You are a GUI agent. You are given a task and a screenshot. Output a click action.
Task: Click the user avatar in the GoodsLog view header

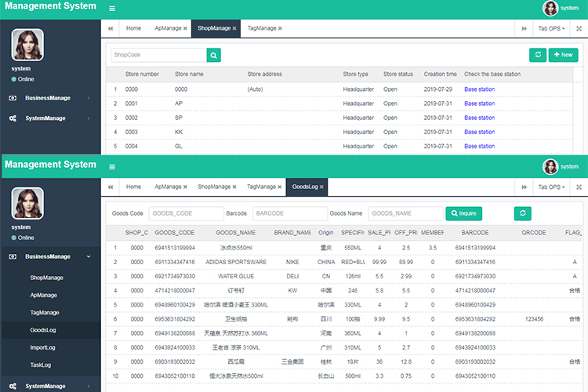550,166
